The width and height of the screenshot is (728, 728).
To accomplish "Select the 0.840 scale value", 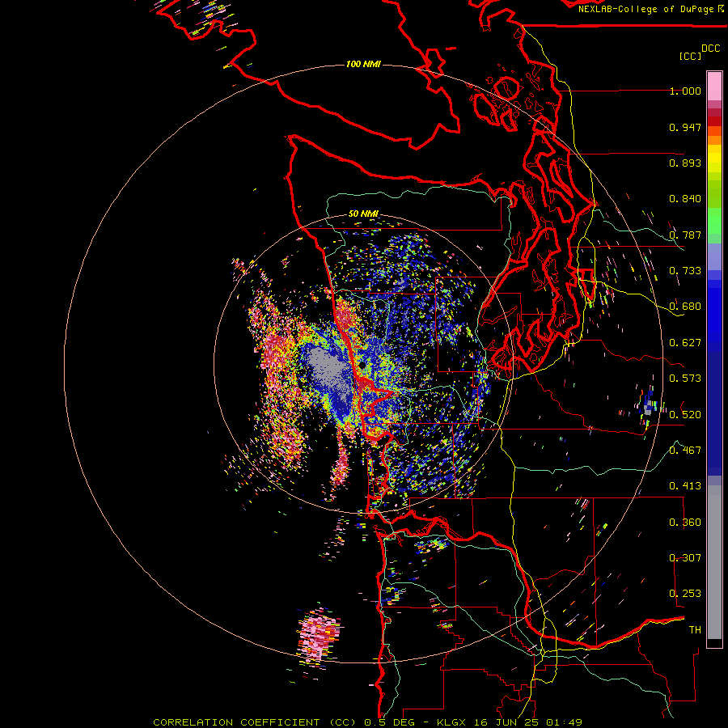I will click(x=685, y=199).
